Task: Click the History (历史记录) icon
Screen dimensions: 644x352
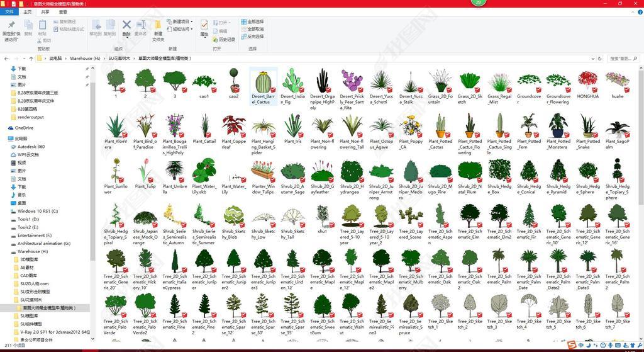Action: [x=224, y=39]
